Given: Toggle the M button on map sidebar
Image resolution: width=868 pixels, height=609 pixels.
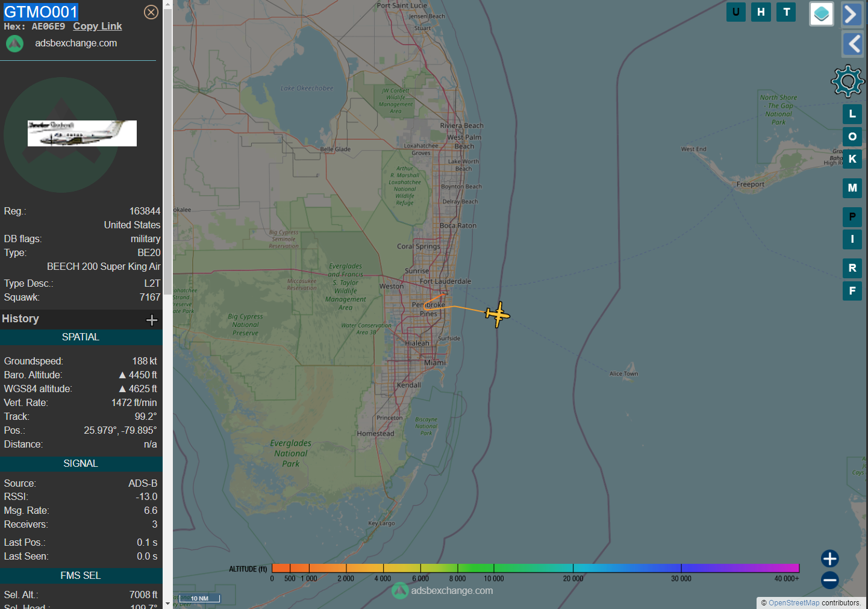Looking at the screenshot, I should tap(852, 188).
